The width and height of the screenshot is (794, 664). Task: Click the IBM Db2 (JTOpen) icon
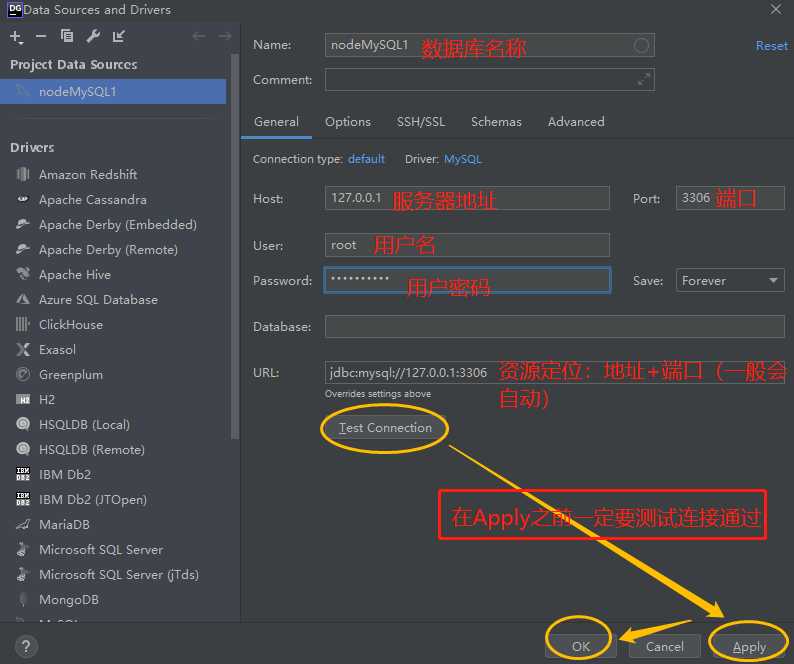coord(23,499)
